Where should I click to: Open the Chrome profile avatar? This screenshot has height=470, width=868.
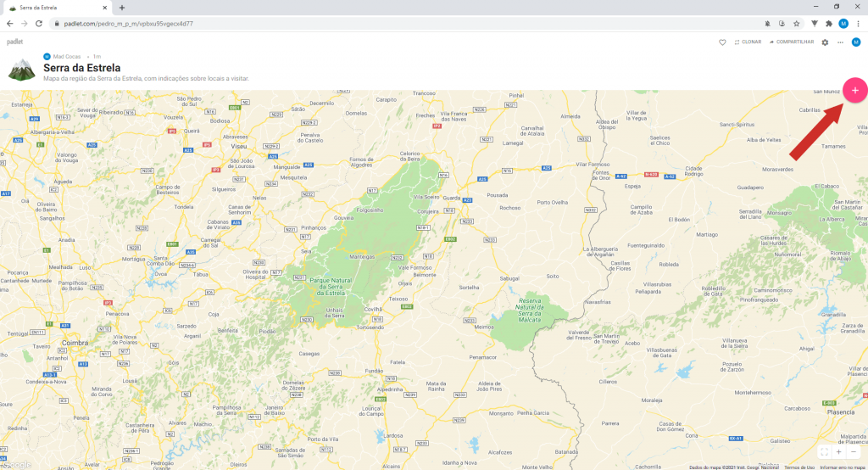tap(843, 23)
